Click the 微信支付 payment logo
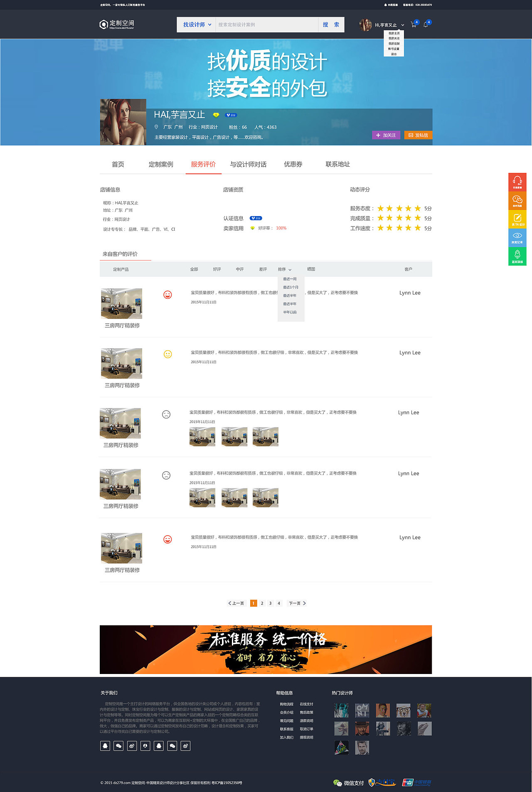Image resolution: width=532 pixels, height=792 pixels. tap(348, 783)
